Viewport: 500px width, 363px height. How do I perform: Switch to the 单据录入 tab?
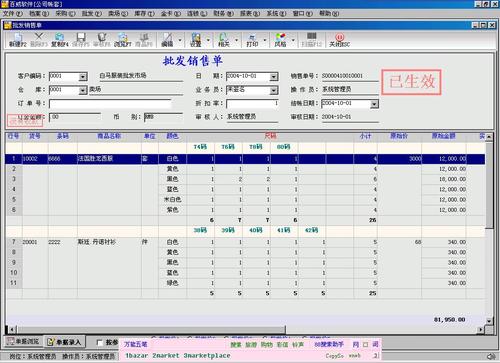[x=64, y=342]
